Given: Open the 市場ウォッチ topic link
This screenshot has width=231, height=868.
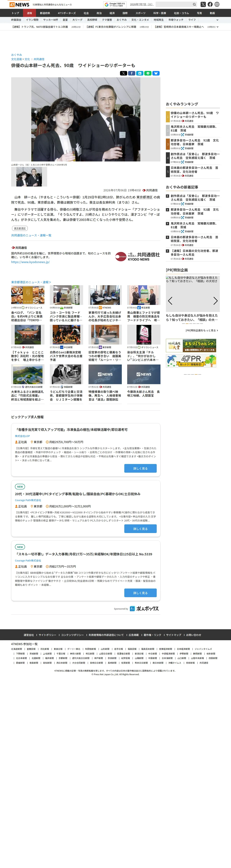Looking at the screenshot, I should [x=176, y=20].
